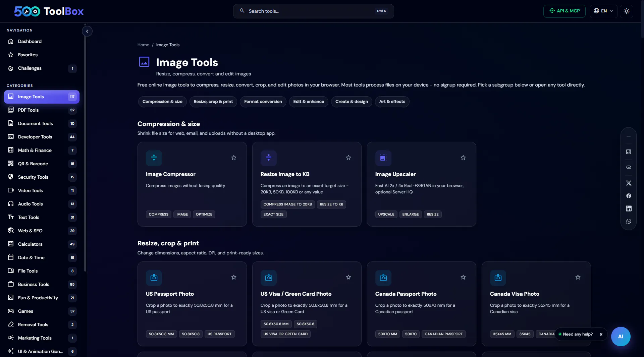
Task: Jump to Art & effects chip
Action: tap(392, 102)
